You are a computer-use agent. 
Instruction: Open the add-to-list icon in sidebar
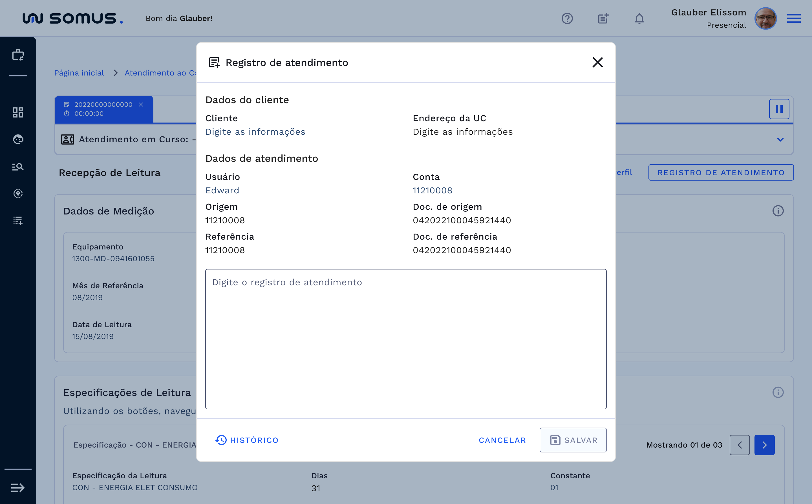[x=18, y=221]
